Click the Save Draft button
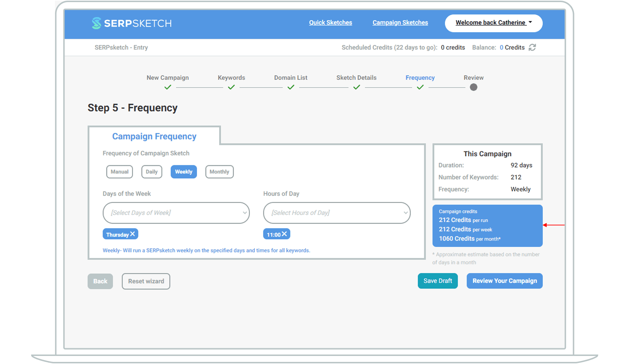The image size is (630, 364). (x=438, y=281)
